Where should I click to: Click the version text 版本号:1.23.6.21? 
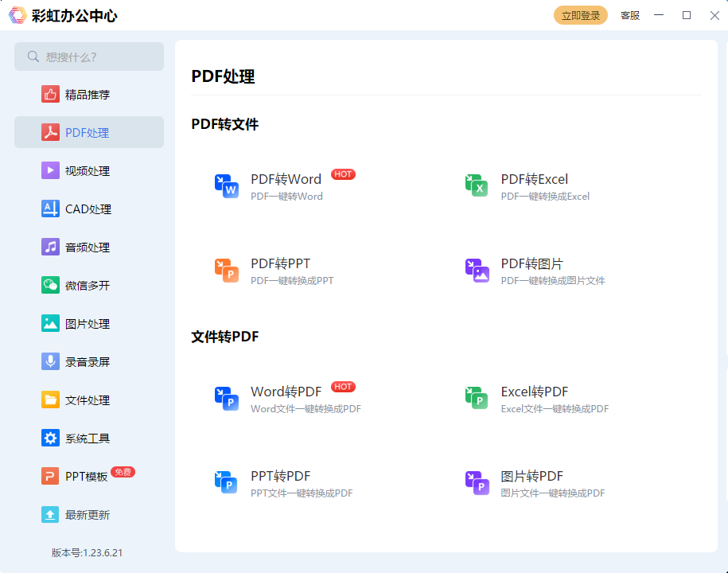click(x=87, y=552)
